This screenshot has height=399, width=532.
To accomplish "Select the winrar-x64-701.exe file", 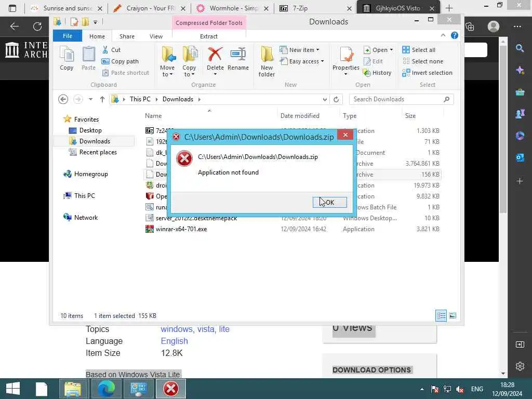I will 181,229.
